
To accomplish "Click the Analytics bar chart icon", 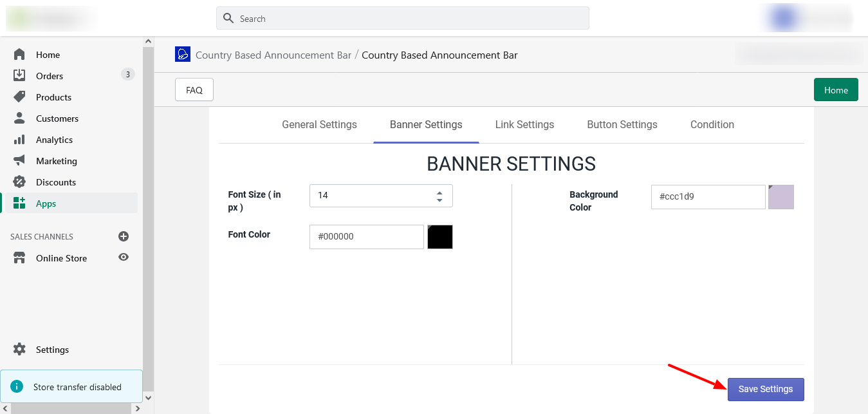I will point(19,140).
